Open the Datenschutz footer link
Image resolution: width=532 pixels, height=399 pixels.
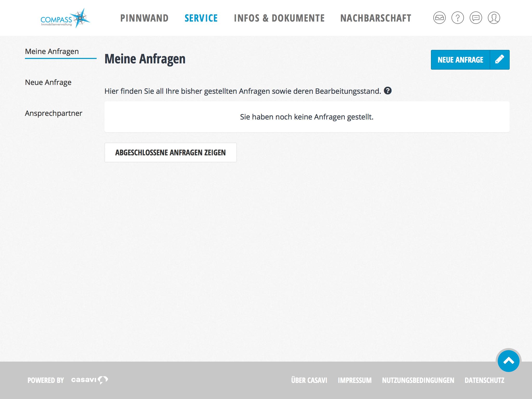point(484,380)
